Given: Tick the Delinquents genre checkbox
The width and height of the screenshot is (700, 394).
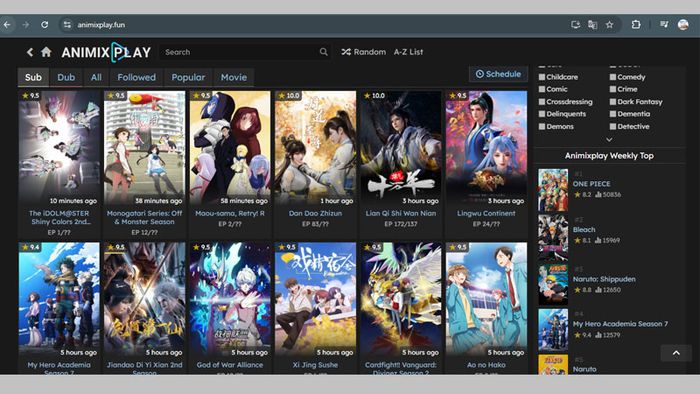Looking at the screenshot, I should pos(542,114).
